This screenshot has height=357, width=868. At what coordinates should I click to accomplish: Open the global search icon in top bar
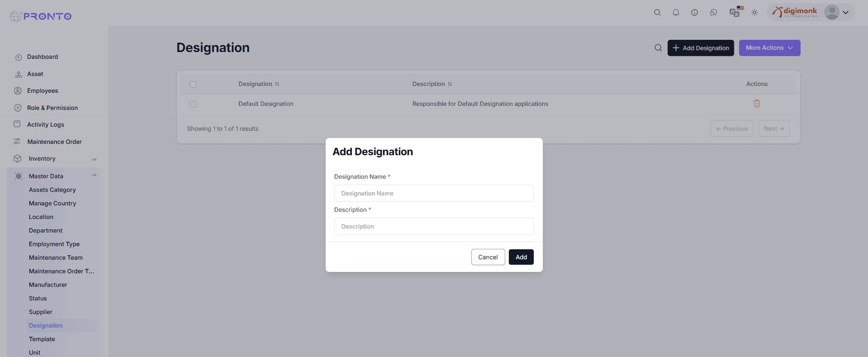657,13
